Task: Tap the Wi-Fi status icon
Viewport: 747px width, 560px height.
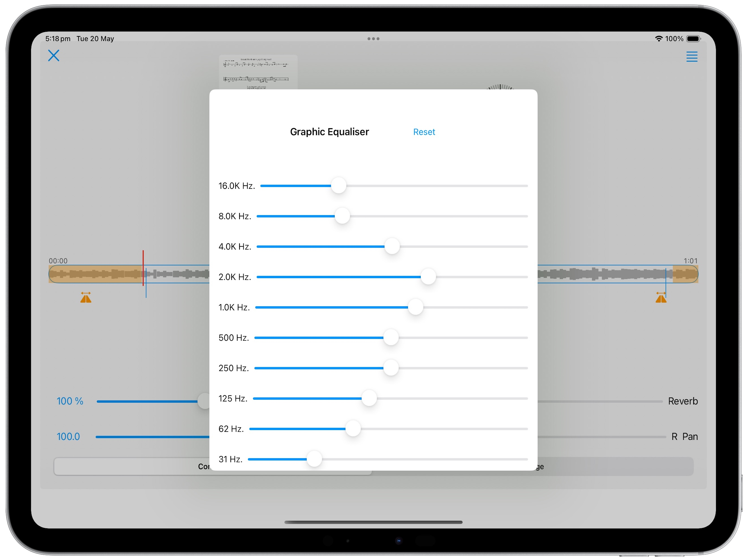Action: (x=659, y=39)
